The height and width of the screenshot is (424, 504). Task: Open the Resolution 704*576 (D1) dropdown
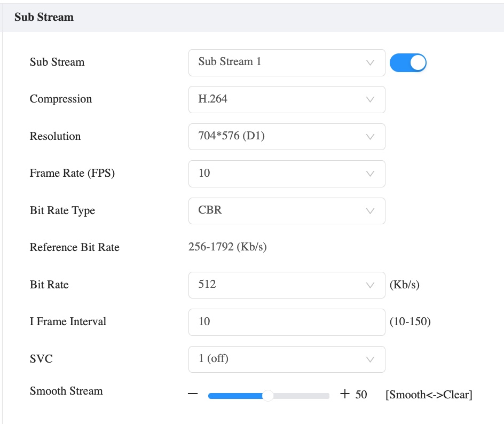(286, 137)
